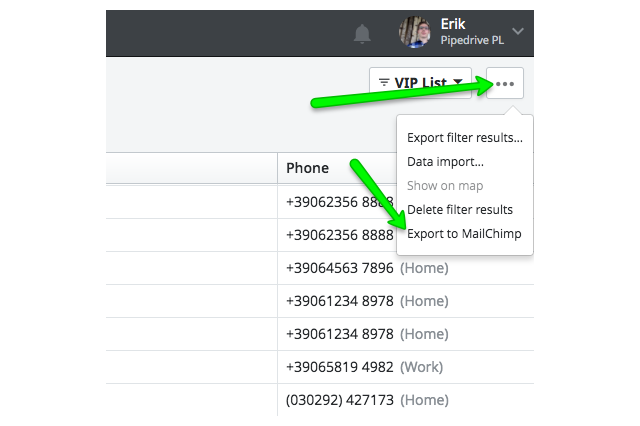Open the VIP List filter dropdown
The width and height of the screenshot is (640, 426).
[x=420, y=82]
